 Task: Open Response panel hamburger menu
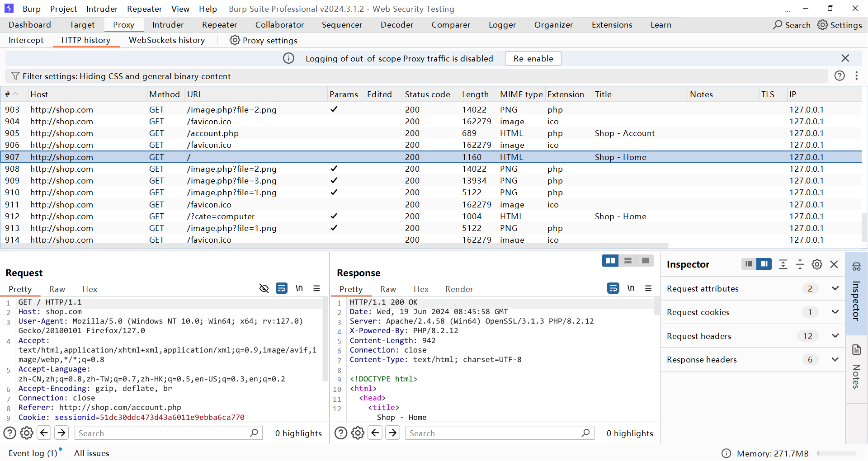pyautogui.click(x=648, y=288)
